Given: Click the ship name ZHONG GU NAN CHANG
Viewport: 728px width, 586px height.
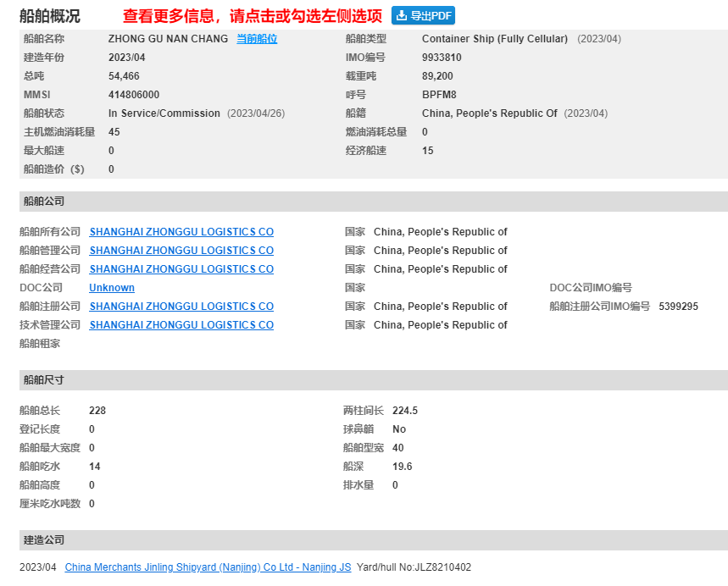Looking at the screenshot, I should 168,39.
